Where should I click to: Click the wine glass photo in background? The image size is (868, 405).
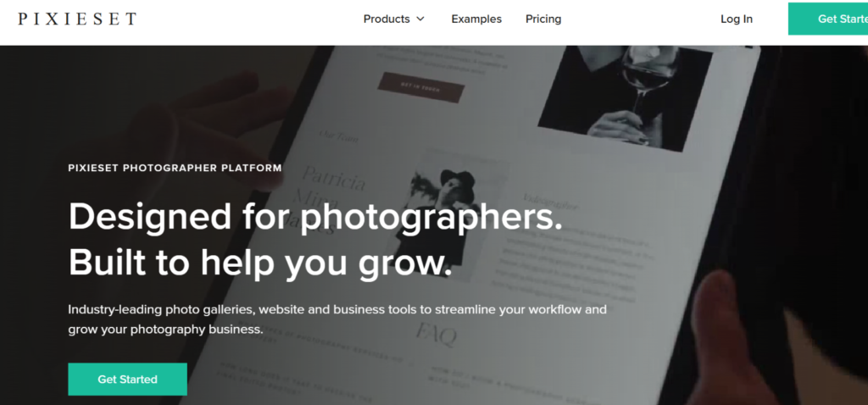tap(626, 94)
